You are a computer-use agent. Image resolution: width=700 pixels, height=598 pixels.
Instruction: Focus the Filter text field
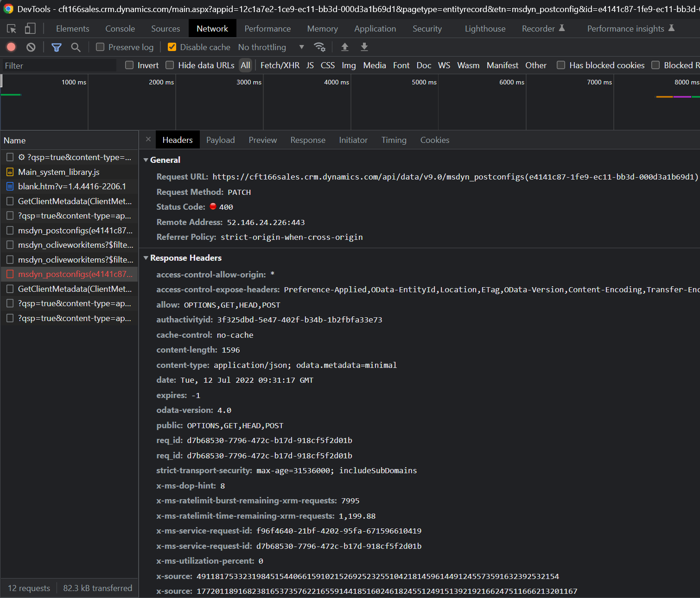[59, 65]
